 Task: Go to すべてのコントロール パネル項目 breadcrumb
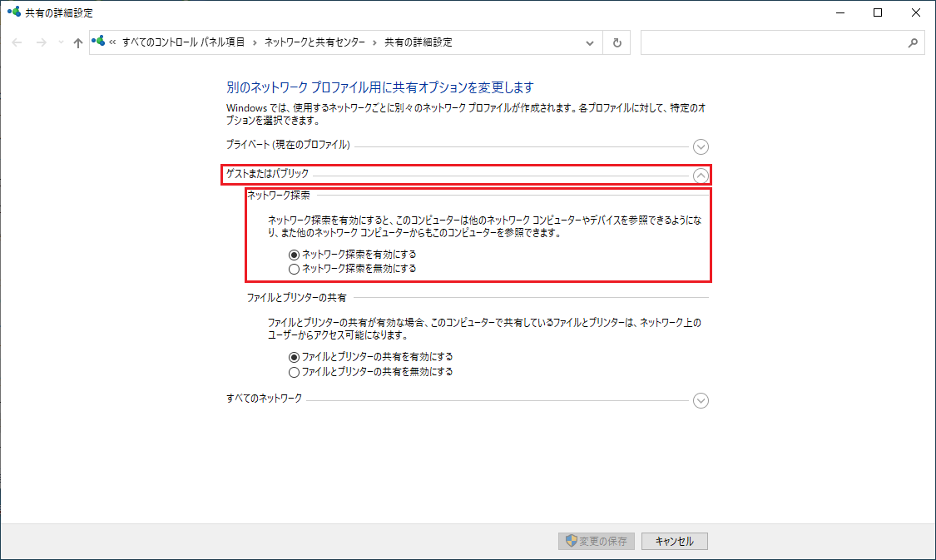point(183,42)
